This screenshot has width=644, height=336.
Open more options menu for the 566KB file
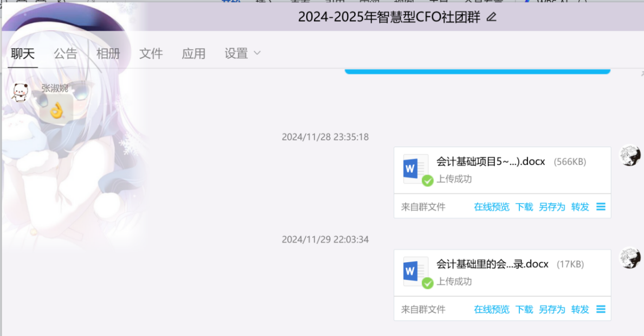click(x=601, y=207)
